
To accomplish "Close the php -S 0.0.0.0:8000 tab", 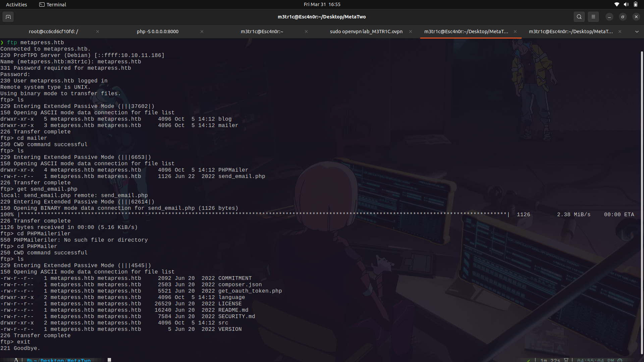I will coord(202,32).
